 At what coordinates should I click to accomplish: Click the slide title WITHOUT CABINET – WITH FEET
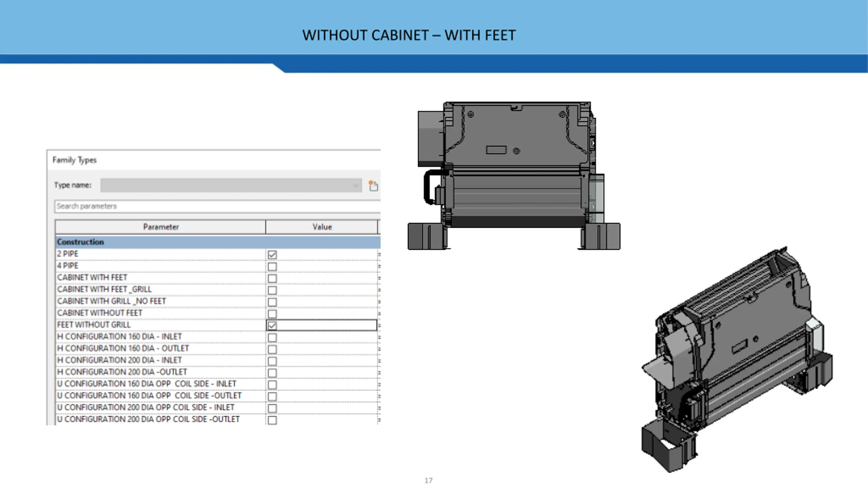point(409,35)
